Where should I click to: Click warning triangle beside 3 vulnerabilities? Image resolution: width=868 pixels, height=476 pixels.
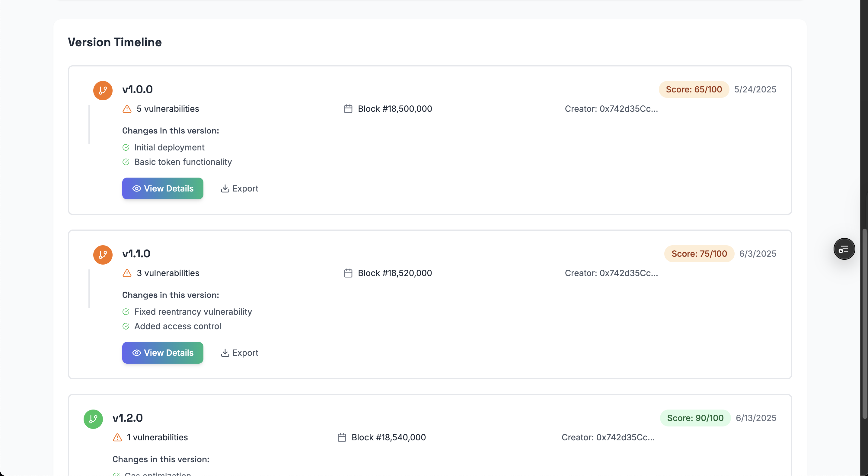(x=127, y=273)
